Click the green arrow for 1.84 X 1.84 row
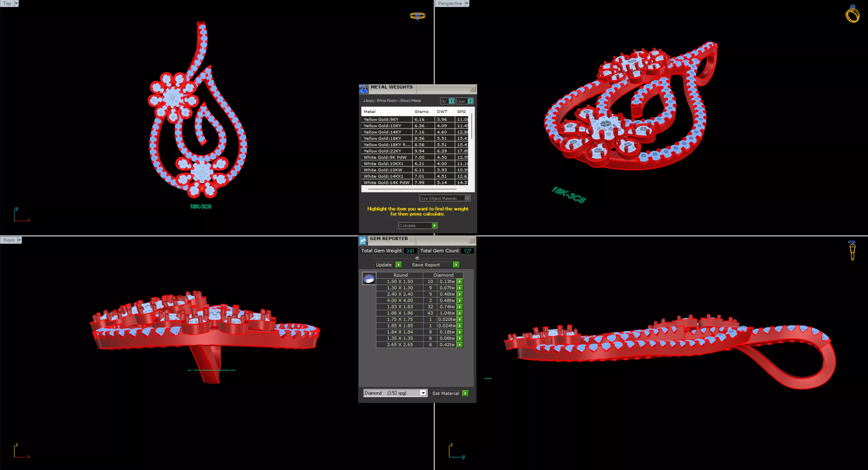868x470 pixels. (x=460, y=332)
